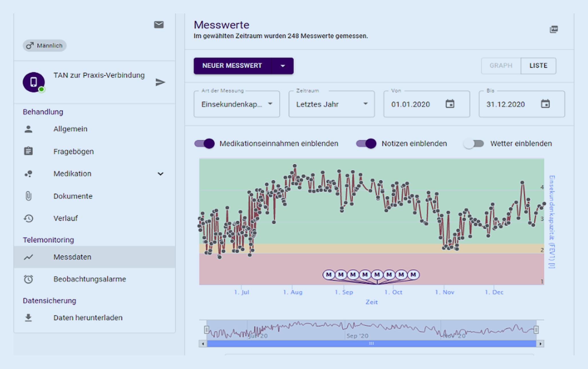Viewport: 588px width, 369px height.
Task: Open Art der Messung dropdown
Action: pos(237,104)
